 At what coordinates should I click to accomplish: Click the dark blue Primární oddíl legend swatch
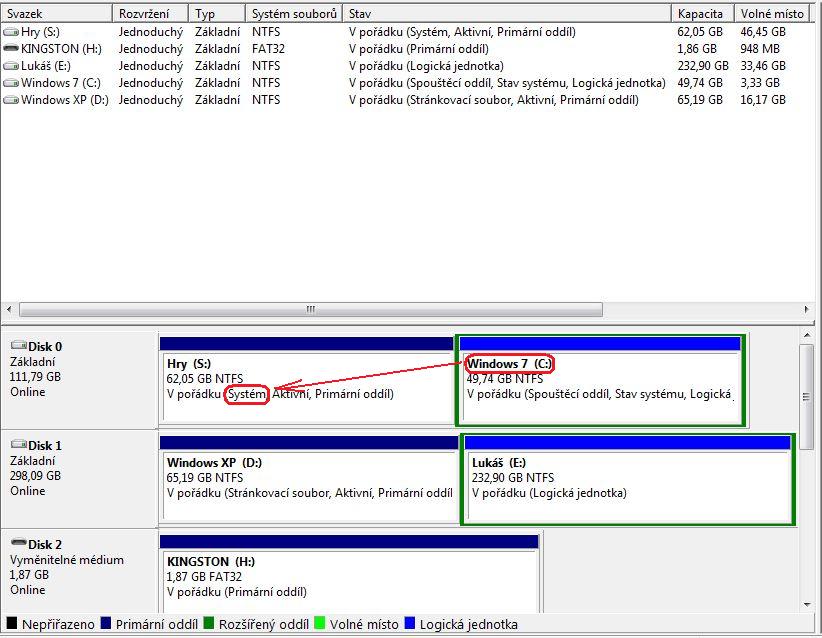click(105, 623)
